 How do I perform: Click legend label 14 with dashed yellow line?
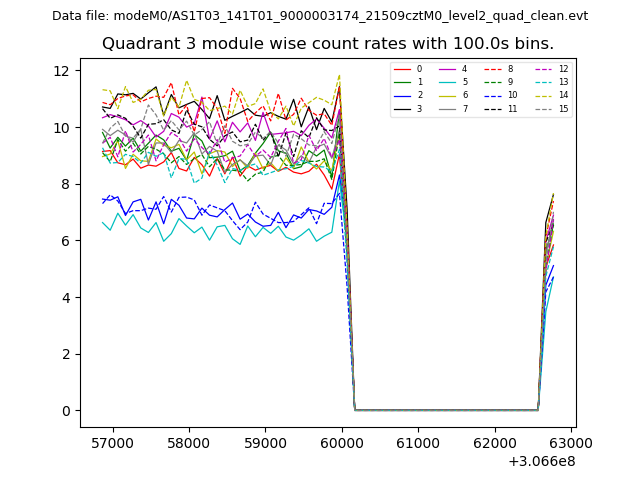click(x=563, y=95)
